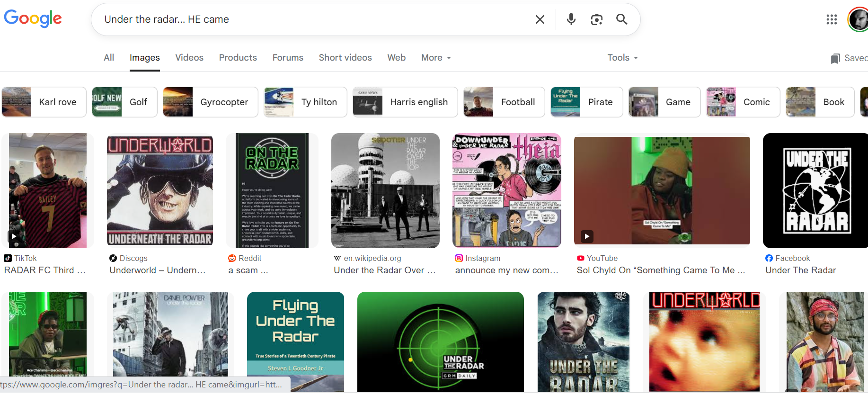
Task: Clear the search box text
Action: tap(540, 19)
